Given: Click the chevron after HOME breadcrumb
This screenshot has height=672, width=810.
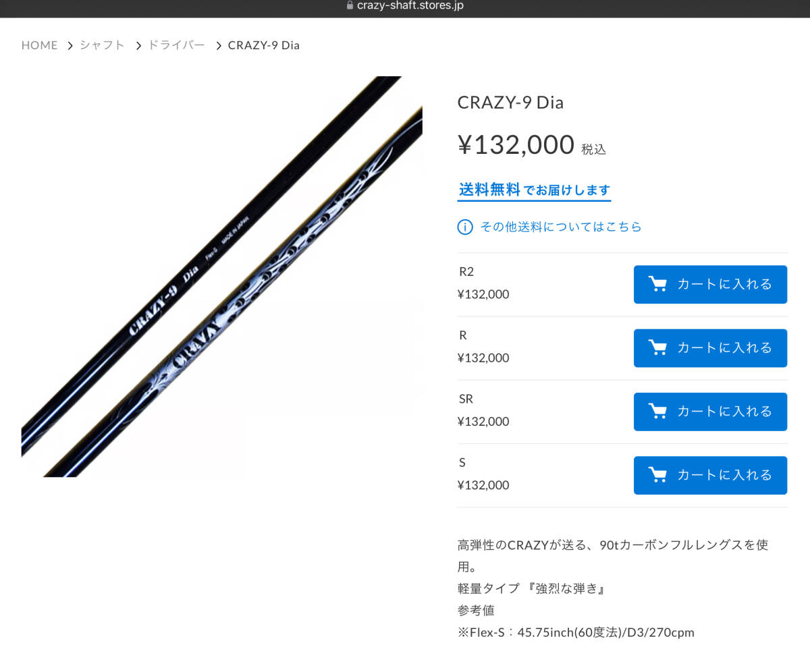Looking at the screenshot, I should point(70,46).
